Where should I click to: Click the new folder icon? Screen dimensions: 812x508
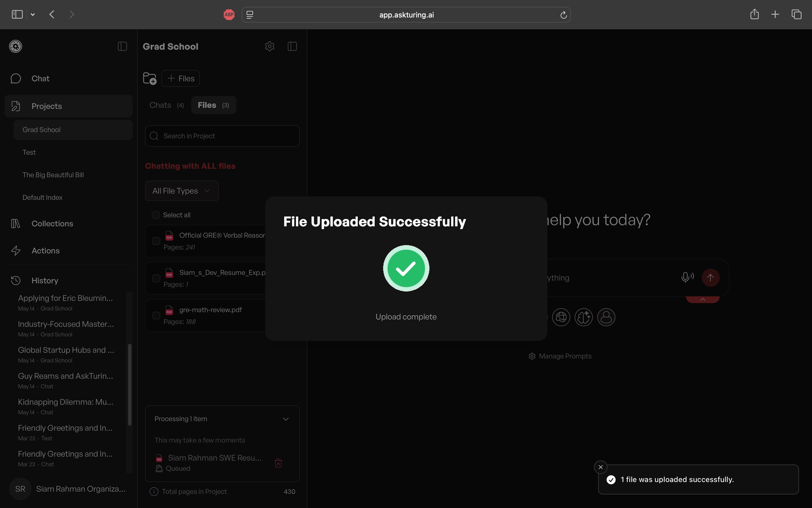coord(150,79)
